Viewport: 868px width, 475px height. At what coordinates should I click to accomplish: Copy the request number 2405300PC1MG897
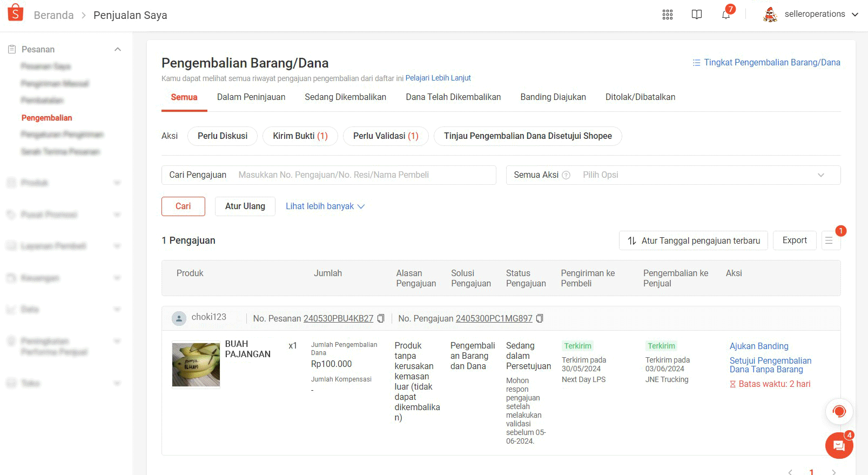[x=540, y=319]
